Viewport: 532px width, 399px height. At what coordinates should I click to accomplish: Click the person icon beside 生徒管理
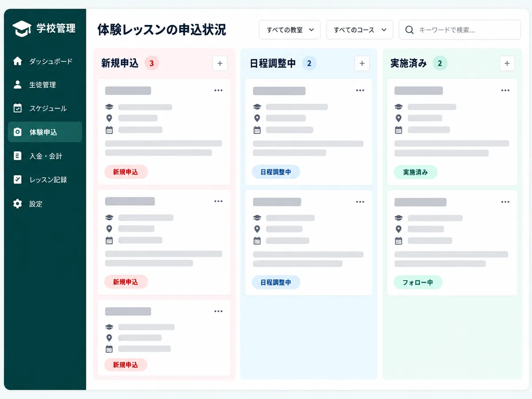coord(17,85)
